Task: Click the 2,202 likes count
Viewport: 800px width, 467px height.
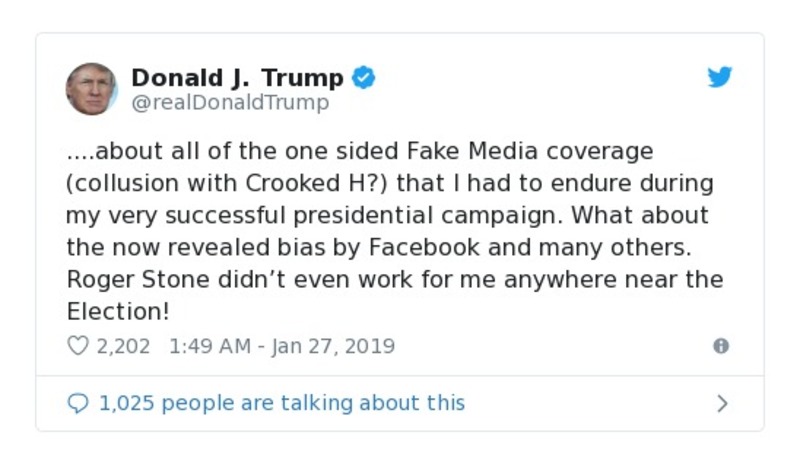Action: click(123, 346)
